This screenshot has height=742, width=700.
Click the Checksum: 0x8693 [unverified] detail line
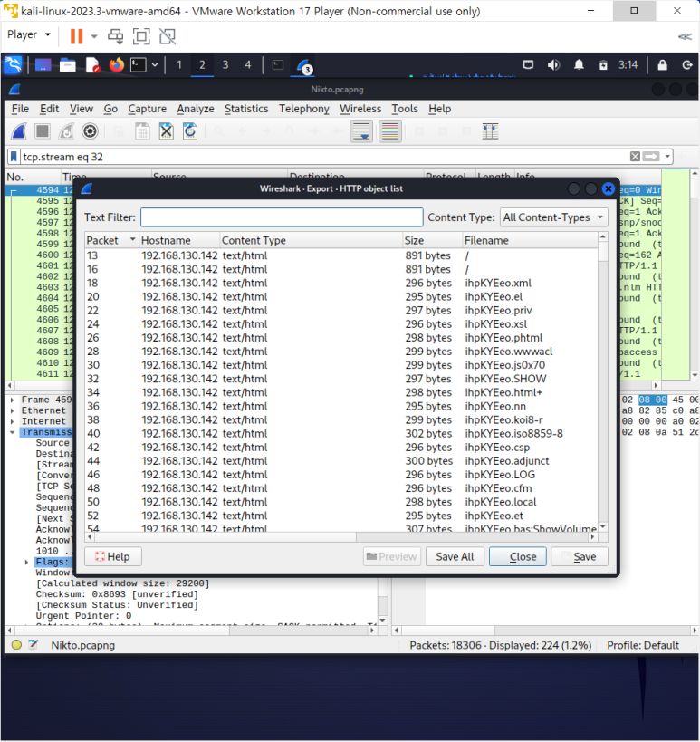point(118,594)
